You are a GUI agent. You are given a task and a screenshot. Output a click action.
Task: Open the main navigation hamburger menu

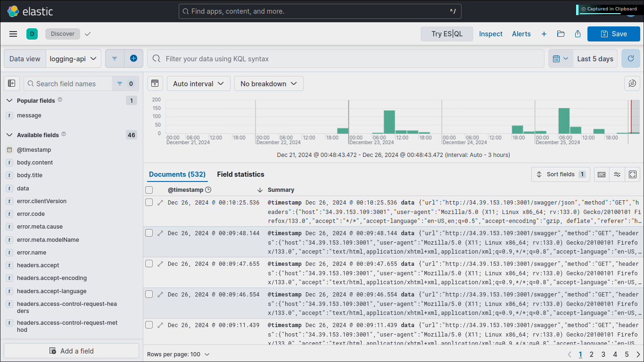click(x=13, y=34)
